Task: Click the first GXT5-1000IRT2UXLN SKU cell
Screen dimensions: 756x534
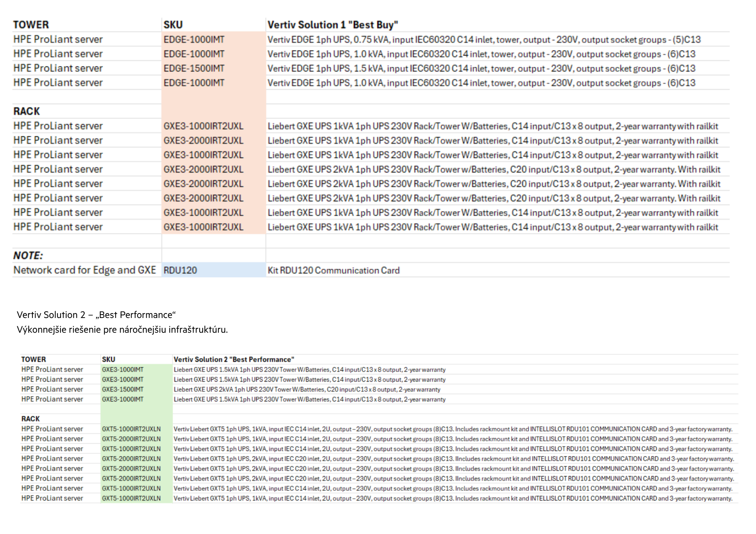Action: coord(131,429)
